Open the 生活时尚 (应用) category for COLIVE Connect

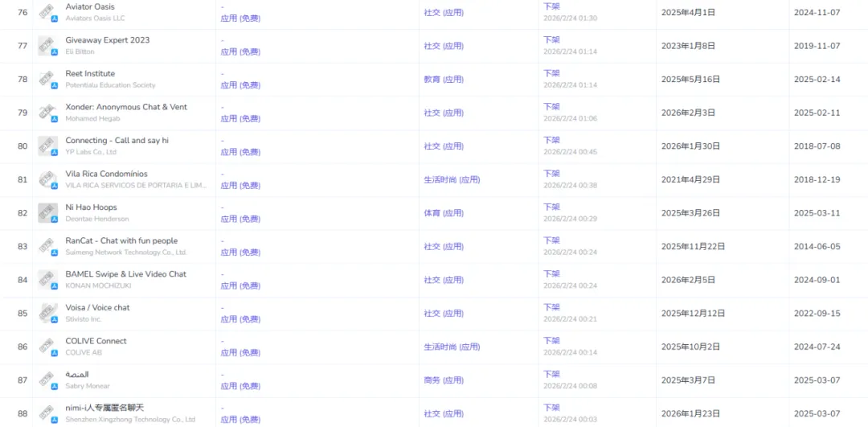click(452, 347)
